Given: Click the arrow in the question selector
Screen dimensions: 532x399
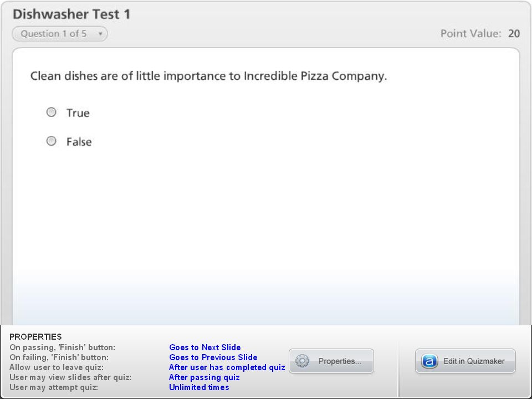Looking at the screenshot, I should [x=100, y=34].
